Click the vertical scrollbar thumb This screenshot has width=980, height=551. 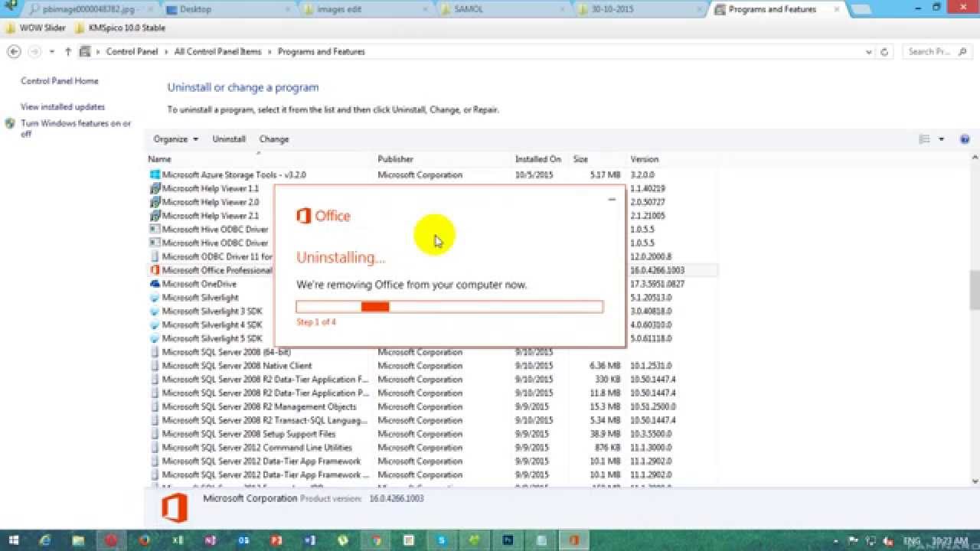click(975, 289)
